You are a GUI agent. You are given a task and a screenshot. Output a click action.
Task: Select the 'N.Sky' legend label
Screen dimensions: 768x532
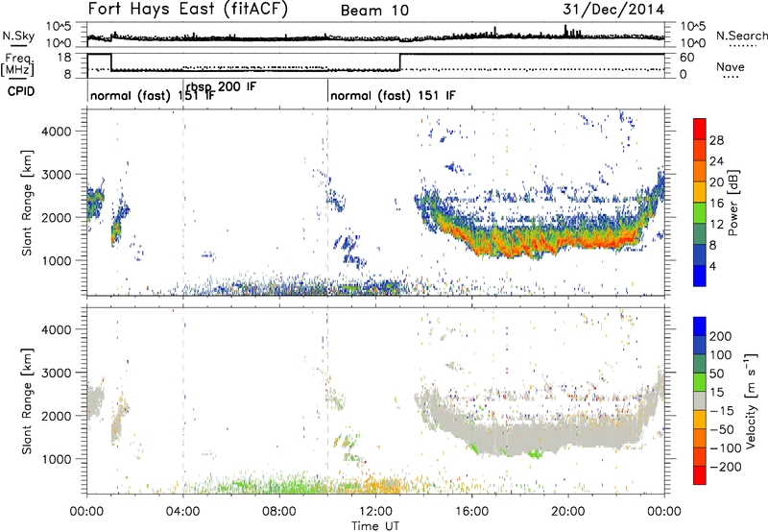[18, 36]
